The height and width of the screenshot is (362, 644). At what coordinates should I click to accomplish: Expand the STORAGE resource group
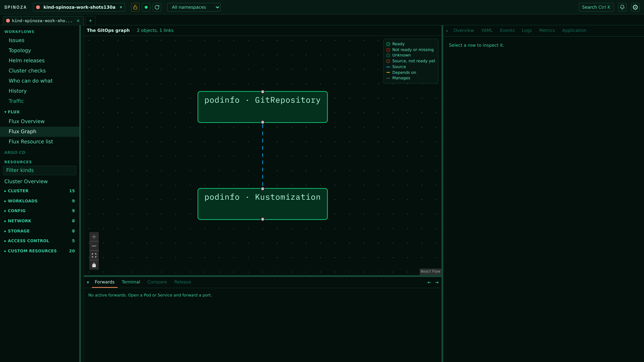39,231
